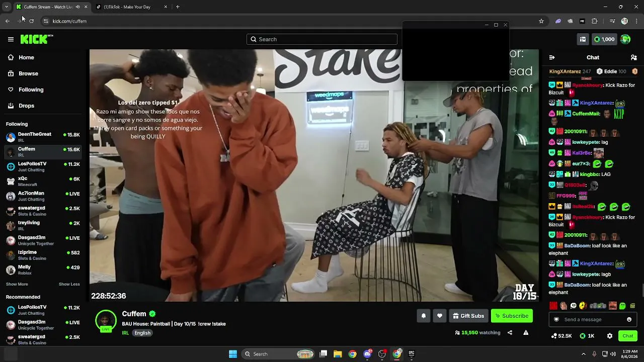644x362 pixels.
Task: Mute the Cuffem Stream tab audio
Action: [77, 7]
